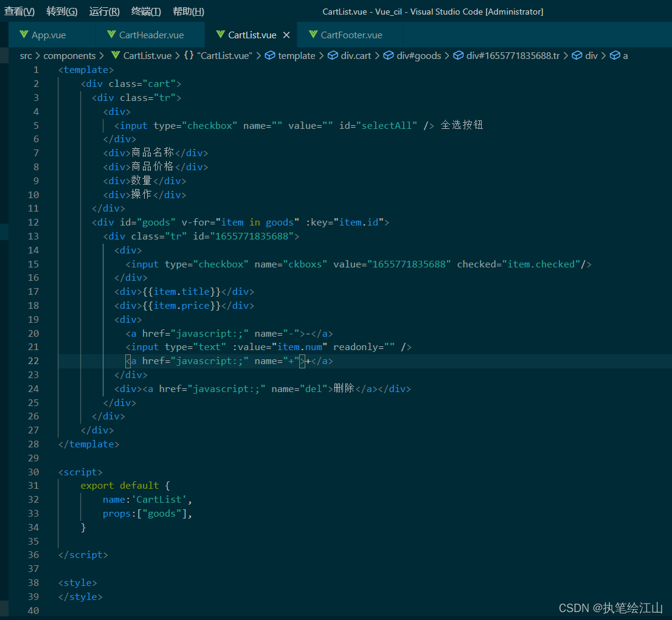The image size is (672, 620).
Task: Click the checked="item.checked" attribute
Action: tap(519, 264)
